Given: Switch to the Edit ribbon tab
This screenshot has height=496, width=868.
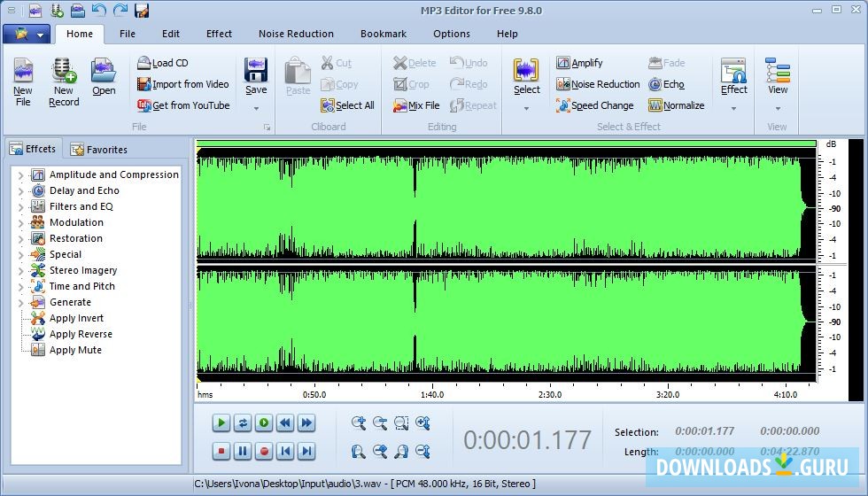Looking at the screenshot, I should [170, 34].
